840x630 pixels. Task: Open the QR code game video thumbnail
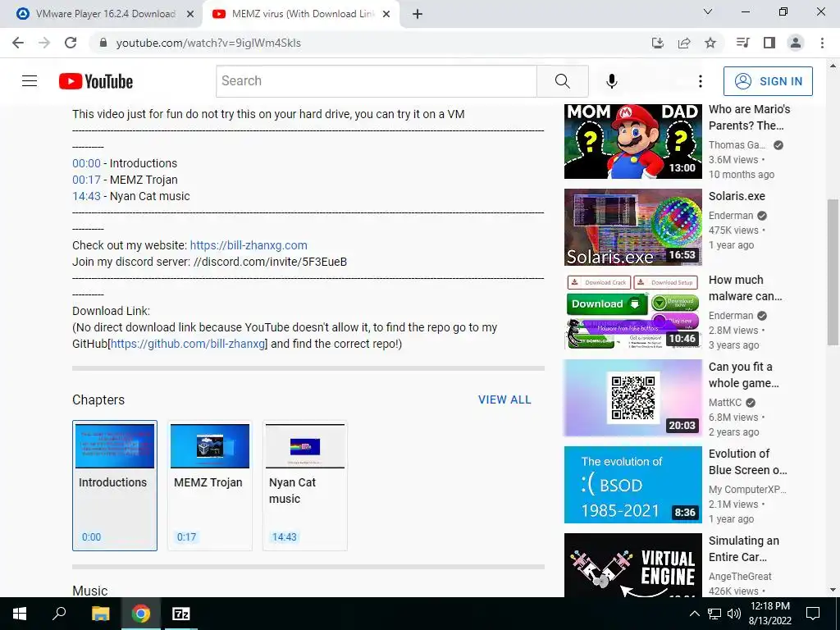click(x=632, y=398)
